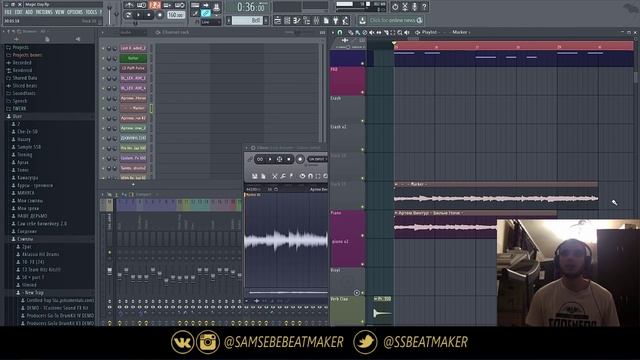This screenshot has height=360, width=640.
Task: Expand the TWERK folder in browser
Action: [x=19, y=109]
